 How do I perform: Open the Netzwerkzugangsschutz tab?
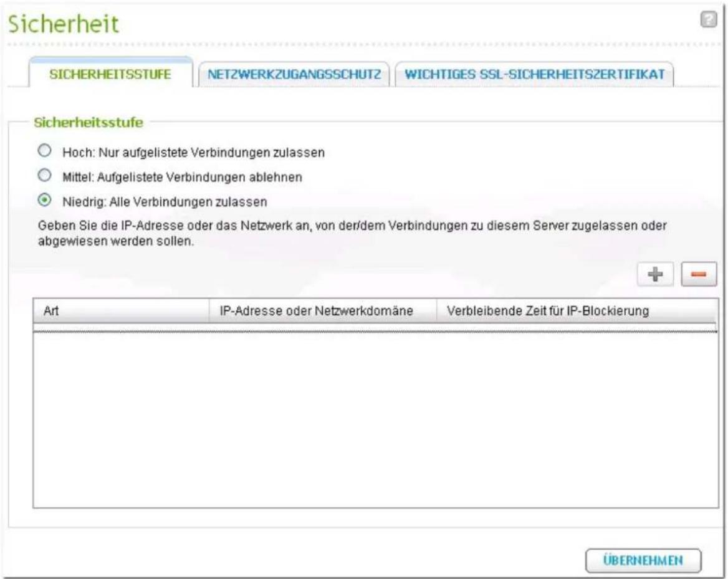(294, 74)
